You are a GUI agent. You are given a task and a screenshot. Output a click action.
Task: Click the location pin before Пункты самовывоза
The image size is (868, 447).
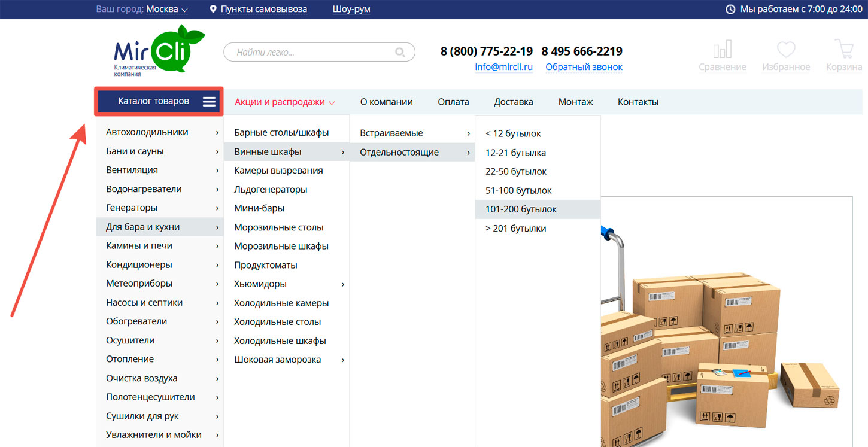213,10
